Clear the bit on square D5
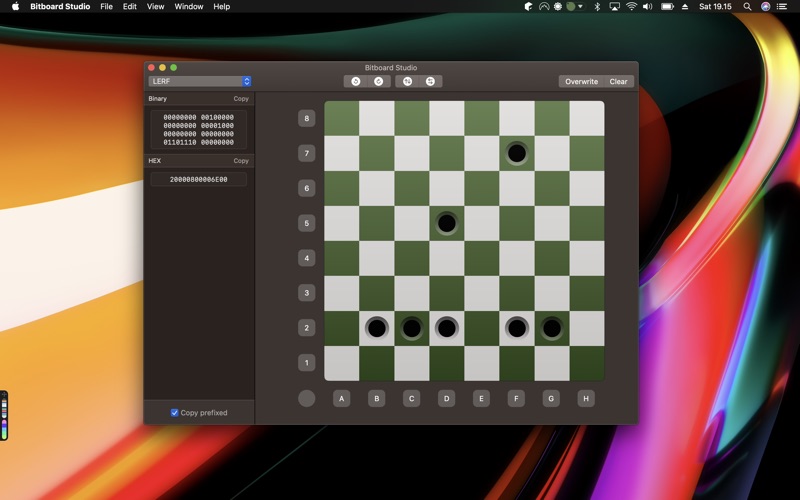Image resolution: width=800 pixels, height=500 pixels. click(447, 223)
